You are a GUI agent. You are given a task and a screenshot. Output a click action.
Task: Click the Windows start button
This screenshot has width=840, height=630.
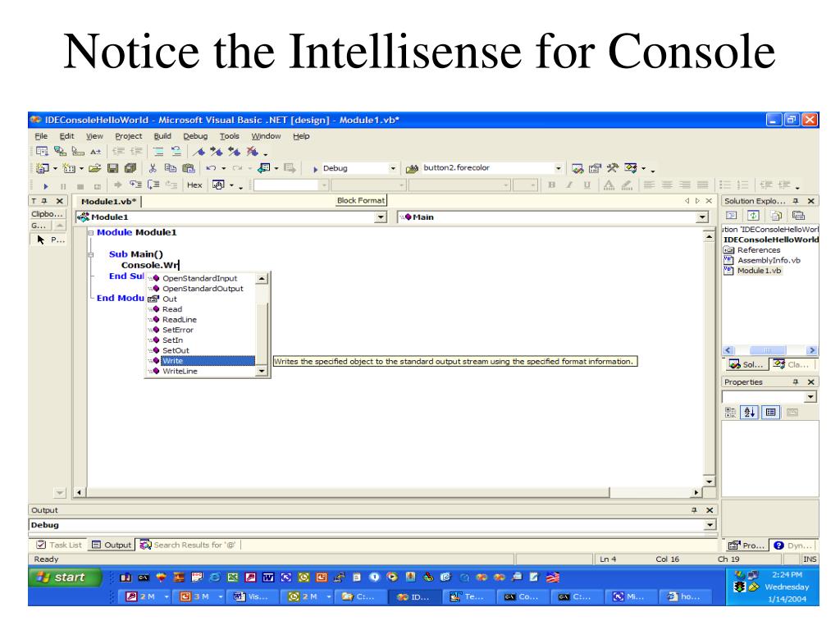pyautogui.click(x=64, y=577)
